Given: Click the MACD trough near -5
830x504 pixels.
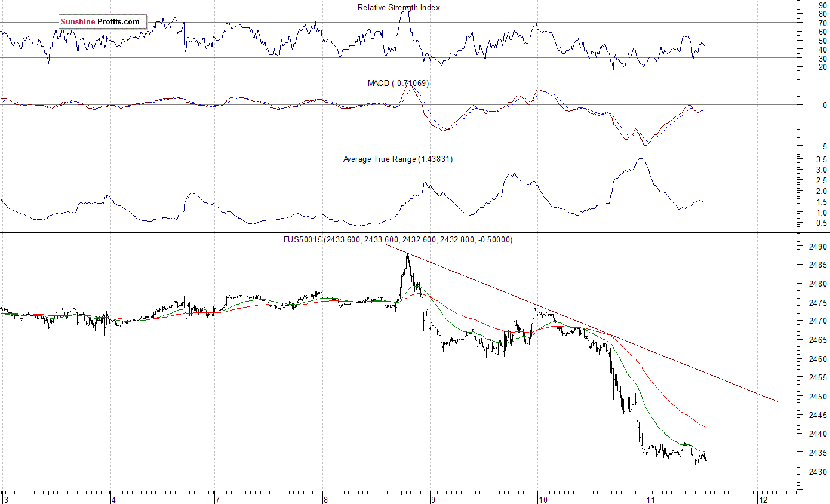Looking at the screenshot, I should [645, 145].
